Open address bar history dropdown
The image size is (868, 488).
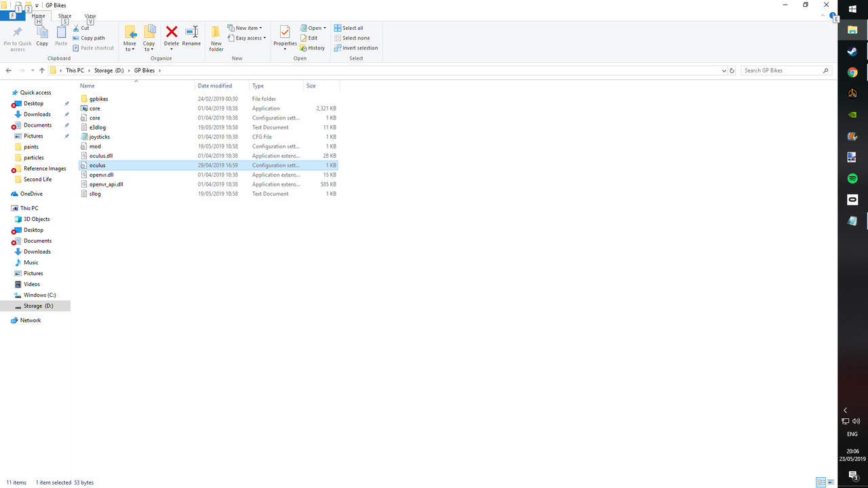pyautogui.click(x=724, y=70)
